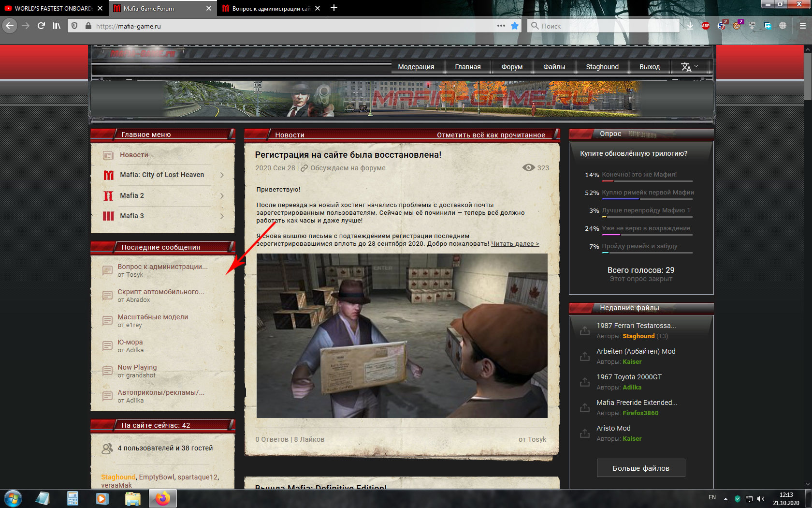Open the page actions three-dots menu
Screen dimensions: 812x508
(501, 26)
